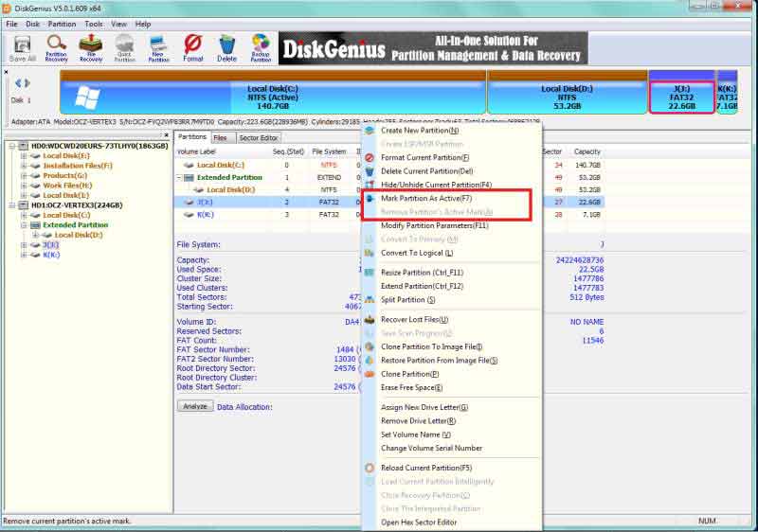Close the disk map panel with x
The width and height of the screenshot is (758, 532).
tap(6, 72)
